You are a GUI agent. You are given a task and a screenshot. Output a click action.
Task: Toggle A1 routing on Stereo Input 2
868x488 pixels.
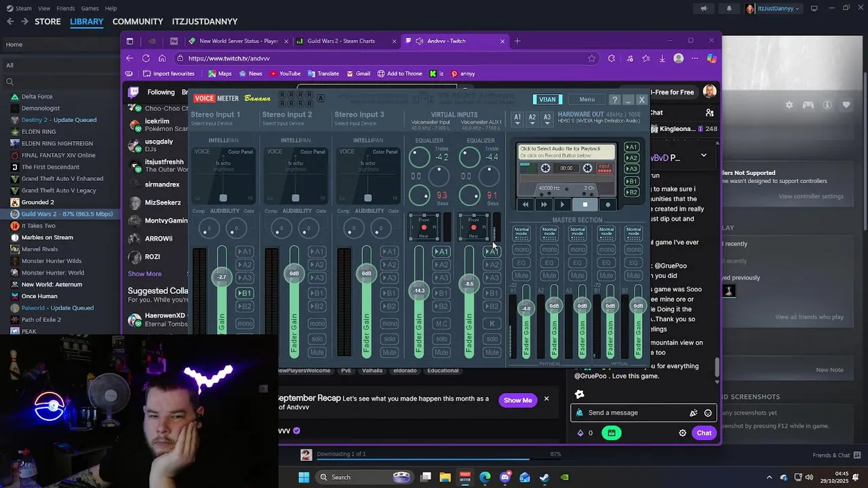317,251
